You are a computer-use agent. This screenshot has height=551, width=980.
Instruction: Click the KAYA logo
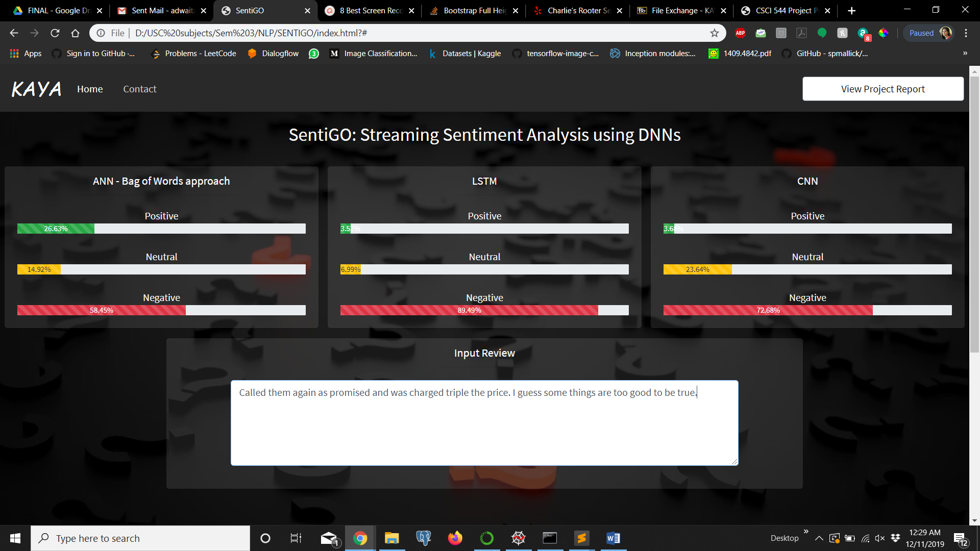click(36, 89)
